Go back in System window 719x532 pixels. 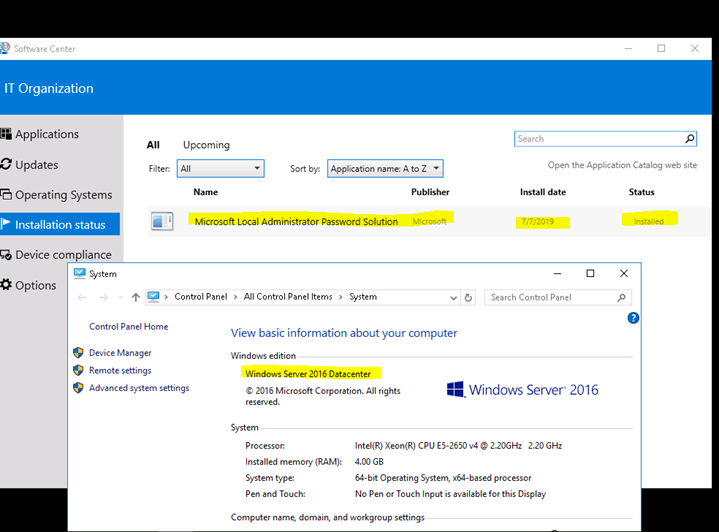pyautogui.click(x=82, y=297)
